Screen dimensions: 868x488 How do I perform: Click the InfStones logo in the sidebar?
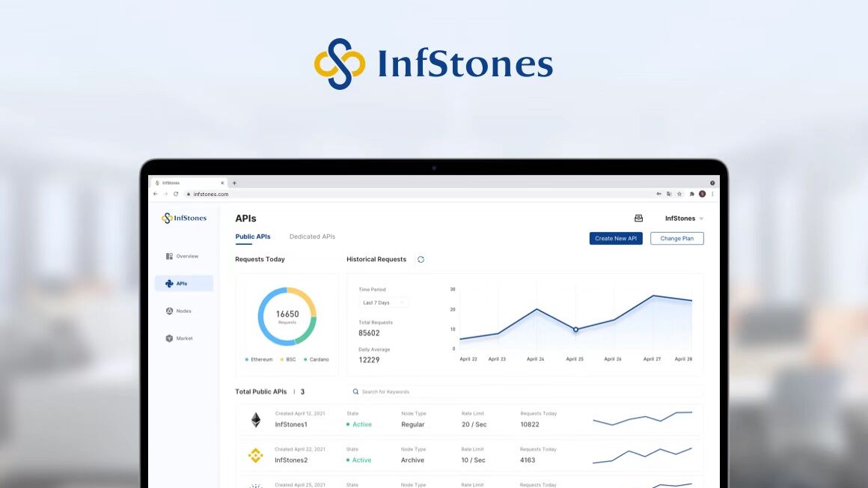point(184,219)
